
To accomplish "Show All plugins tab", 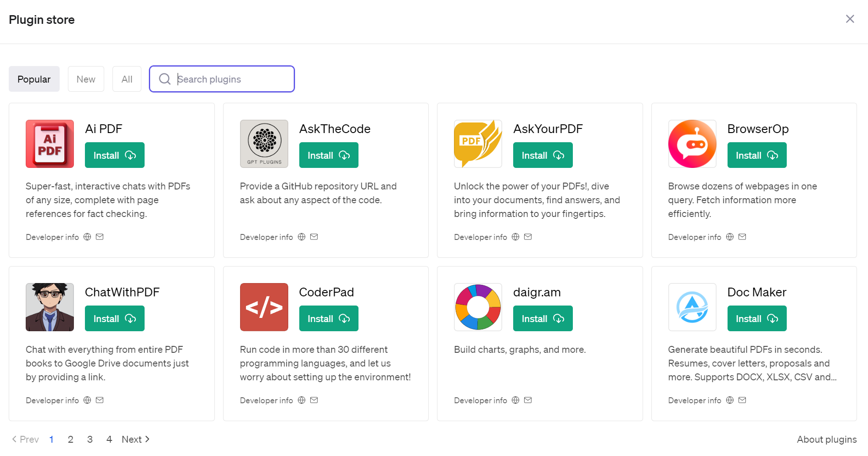I will [127, 79].
